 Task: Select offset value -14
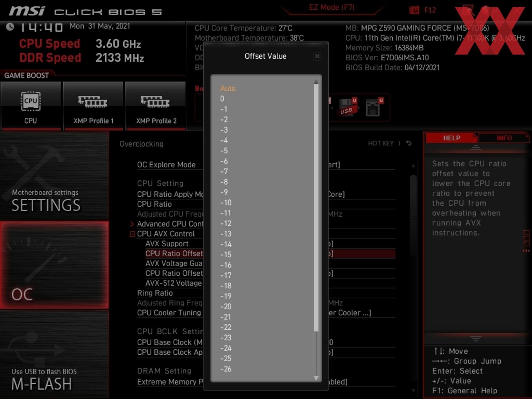click(x=226, y=244)
